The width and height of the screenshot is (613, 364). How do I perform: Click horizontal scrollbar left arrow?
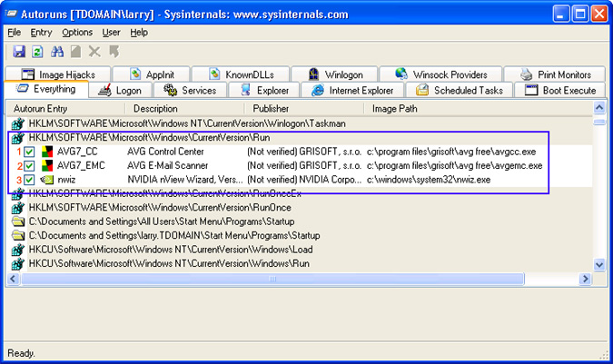tap(13, 279)
